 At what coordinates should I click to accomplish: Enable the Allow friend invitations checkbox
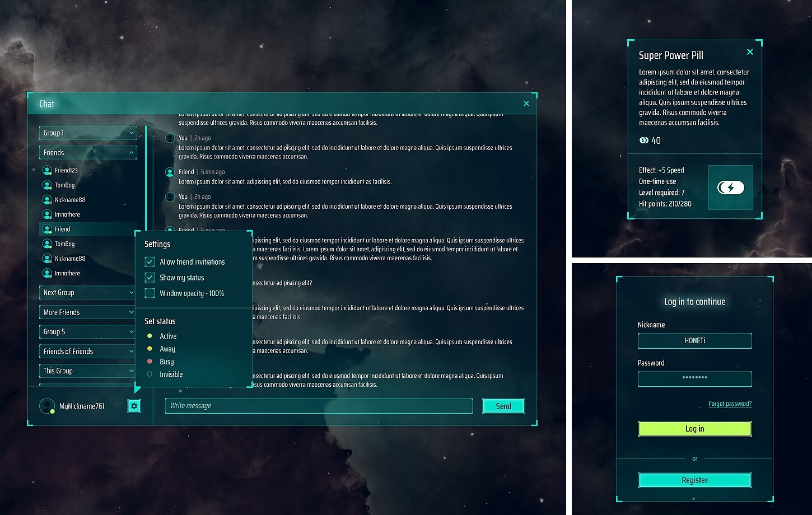(150, 261)
